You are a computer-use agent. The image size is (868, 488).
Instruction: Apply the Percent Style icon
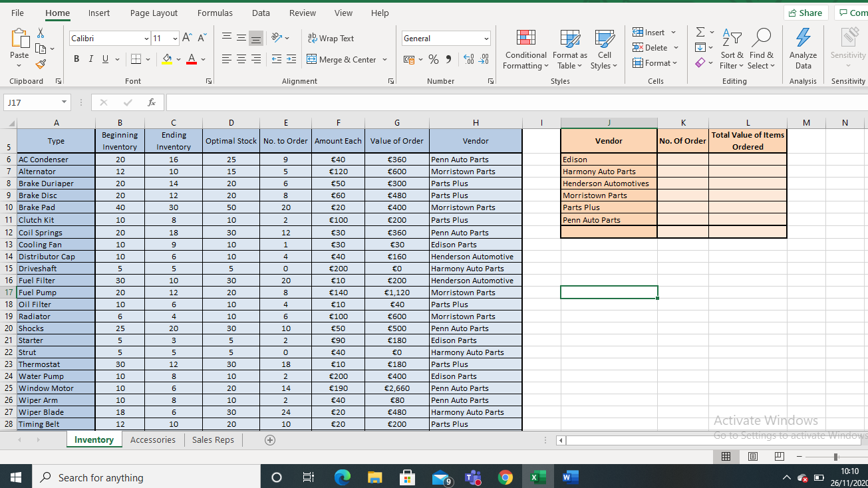pos(433,60)
